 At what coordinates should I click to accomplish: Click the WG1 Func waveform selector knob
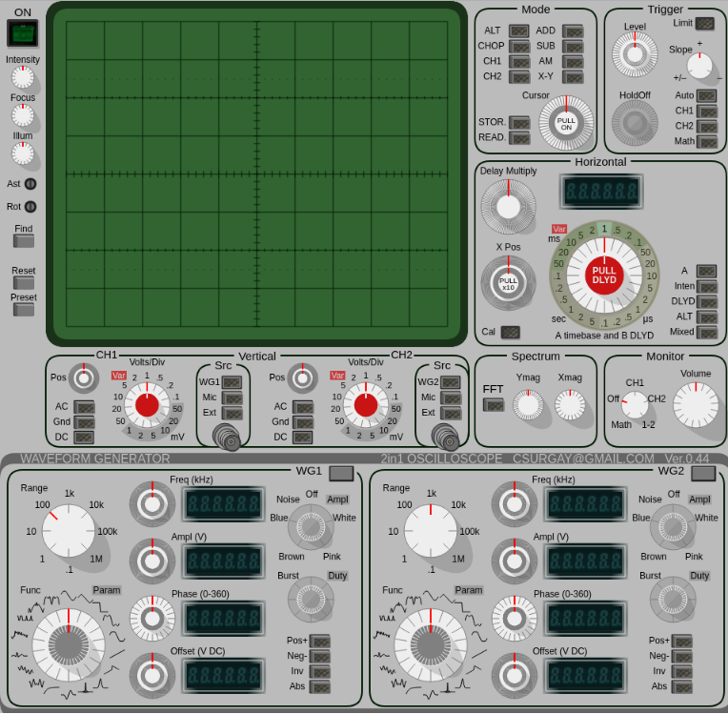69,645
